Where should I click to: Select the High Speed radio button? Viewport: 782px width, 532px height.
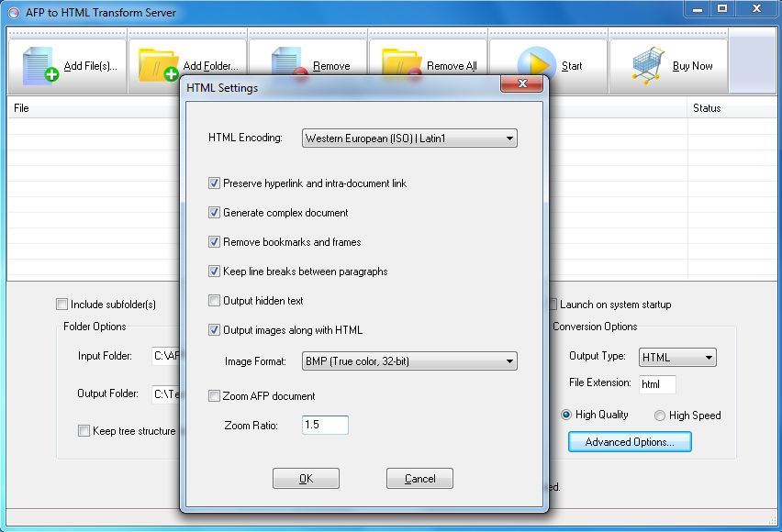click(660, 416)
